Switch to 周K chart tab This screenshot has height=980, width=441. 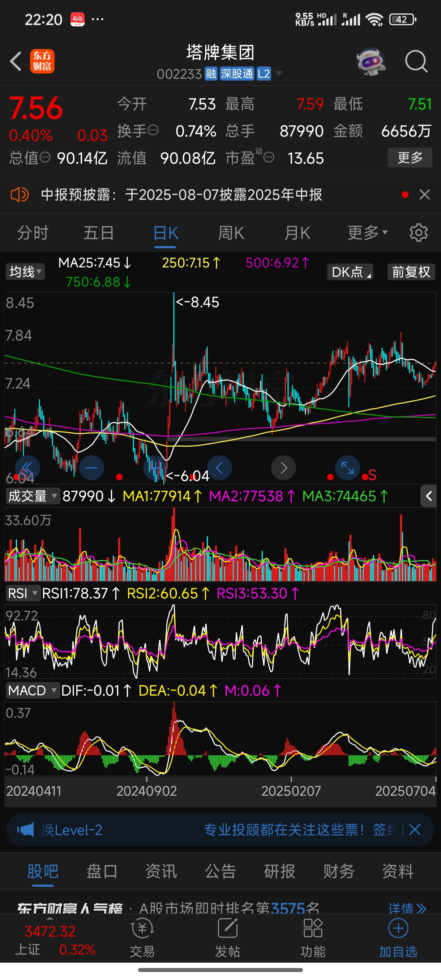(x=231, y=232)
